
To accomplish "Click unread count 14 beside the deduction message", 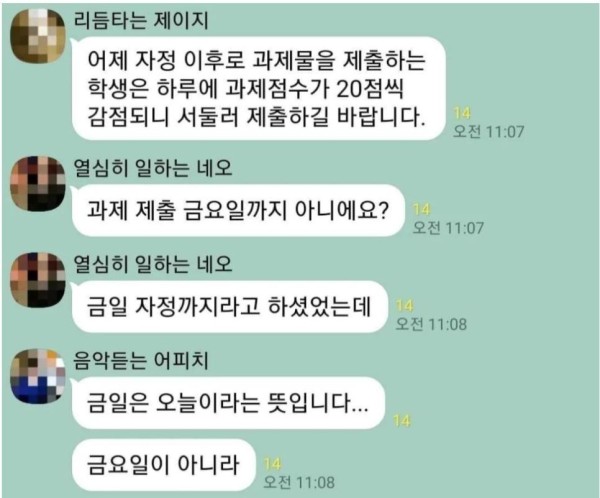I will coord(462,113).
